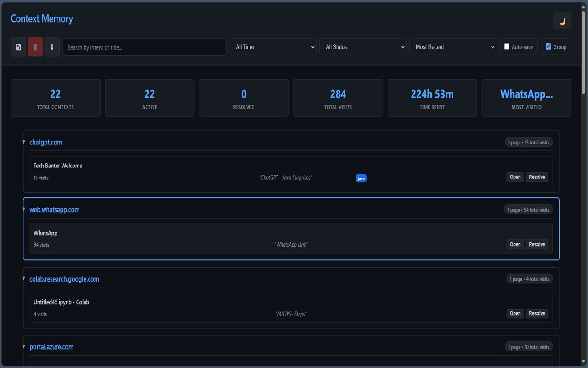
Task: Click the Untitled45.ipynb - Colab title
Action: coord(61,302)
